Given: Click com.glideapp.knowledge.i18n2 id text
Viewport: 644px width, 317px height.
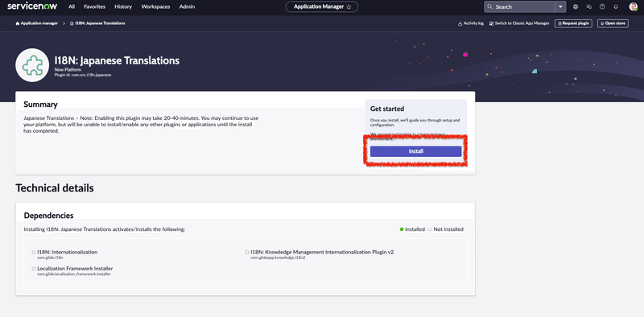Looking at the screenshot, I should pos(278,257).
